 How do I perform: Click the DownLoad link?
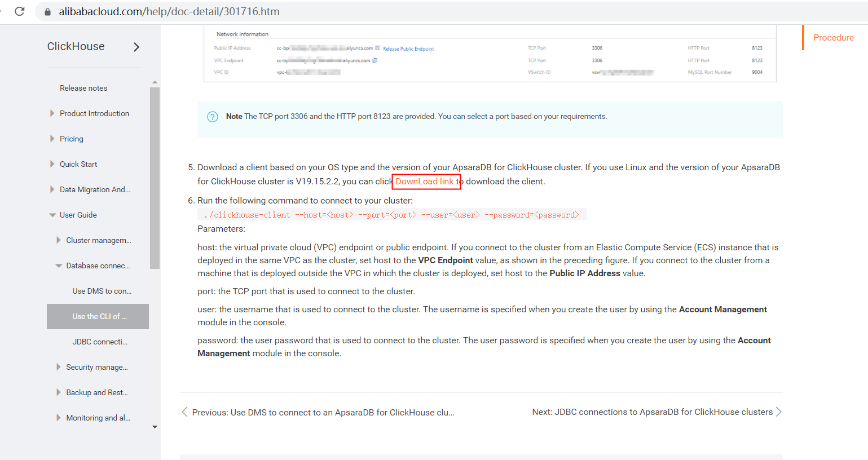(x=425, y=182)
